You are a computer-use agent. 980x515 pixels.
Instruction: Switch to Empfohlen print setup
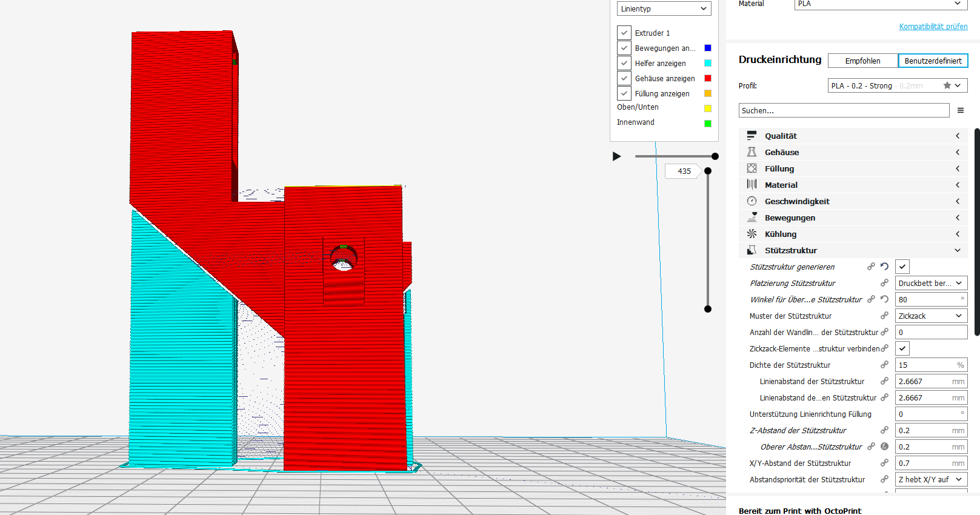[x=863, y=61]
